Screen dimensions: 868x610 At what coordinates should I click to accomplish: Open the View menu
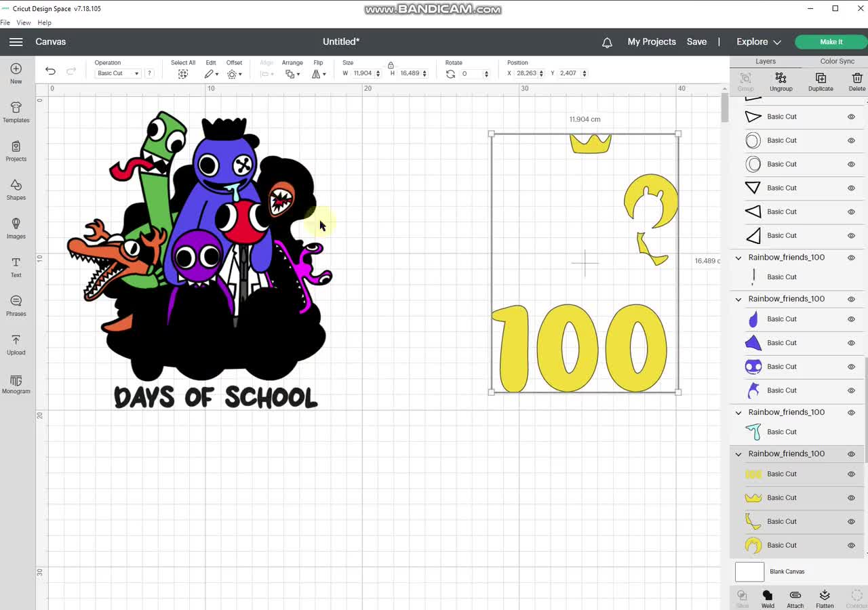(x=24, y=22)
